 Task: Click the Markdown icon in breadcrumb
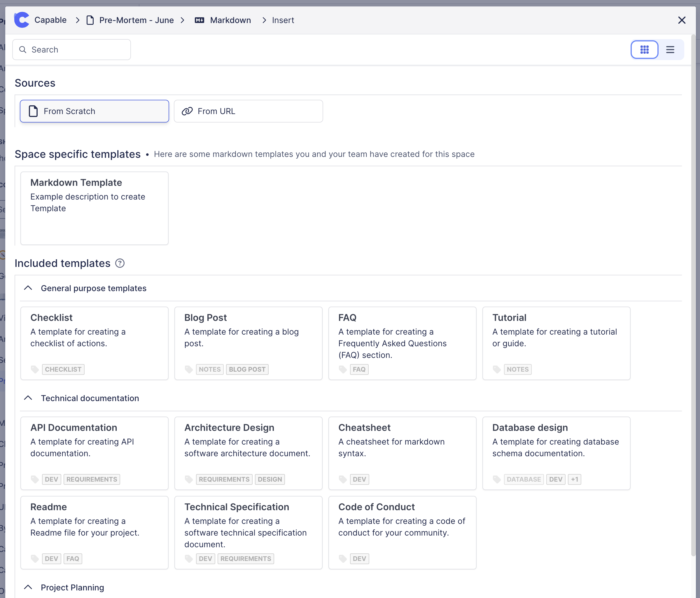(199, 20)
